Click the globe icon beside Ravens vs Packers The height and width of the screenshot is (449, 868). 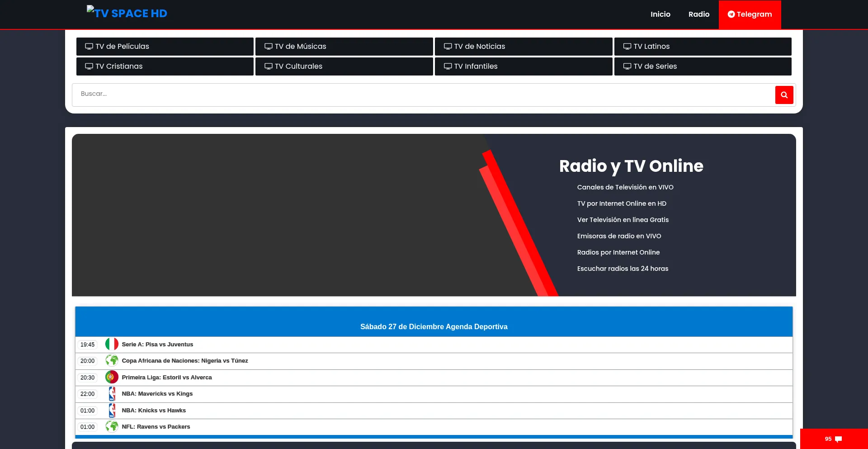112,426
